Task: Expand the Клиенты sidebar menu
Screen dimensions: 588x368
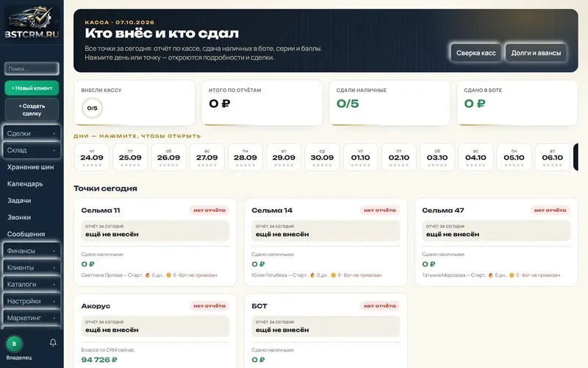Action: pos(32,268)
